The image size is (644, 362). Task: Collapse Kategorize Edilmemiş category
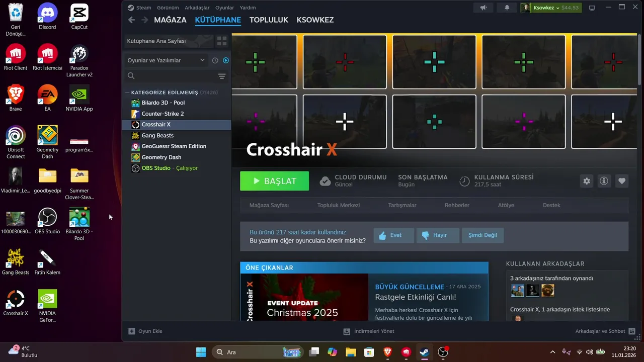pos(127,93)
